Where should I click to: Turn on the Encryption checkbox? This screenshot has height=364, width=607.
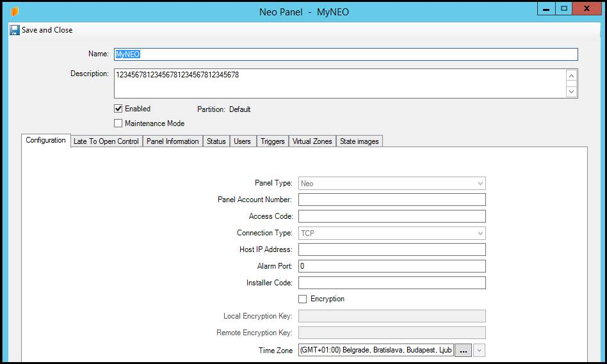pos(303,299)
